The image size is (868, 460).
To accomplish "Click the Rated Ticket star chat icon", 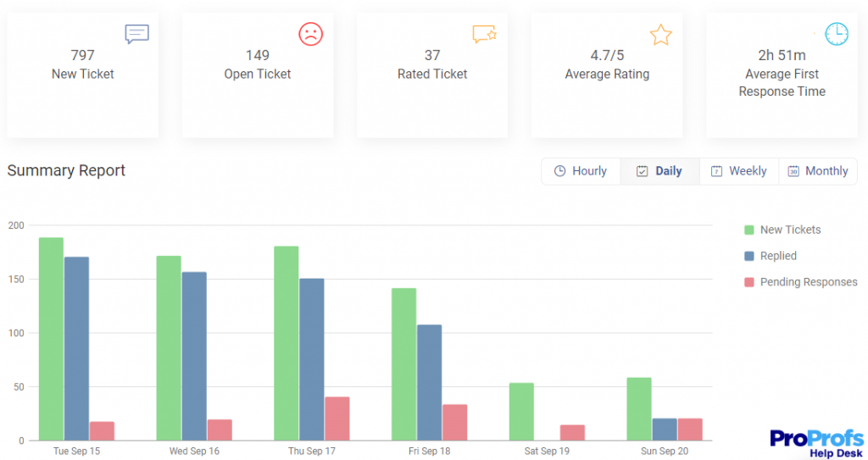I will [484, 34].
